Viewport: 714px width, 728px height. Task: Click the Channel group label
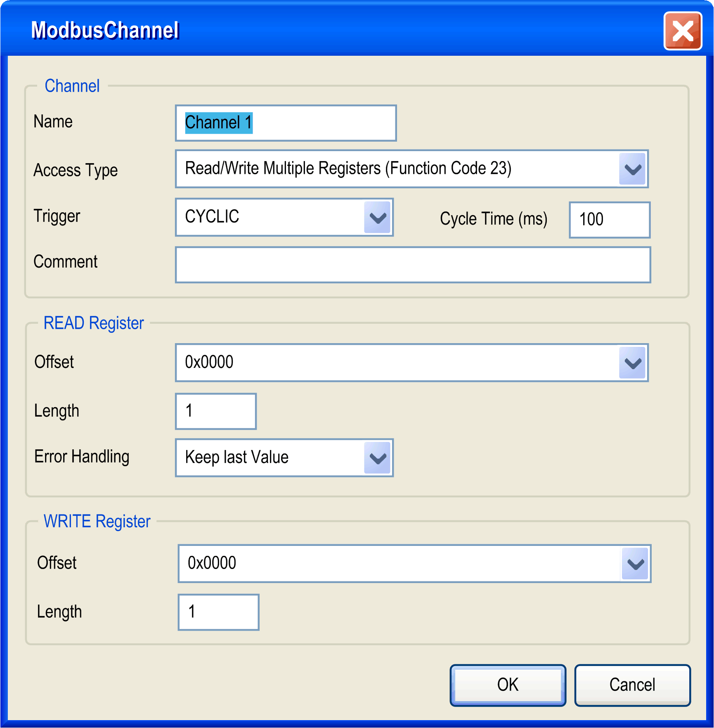coord(73,86)
